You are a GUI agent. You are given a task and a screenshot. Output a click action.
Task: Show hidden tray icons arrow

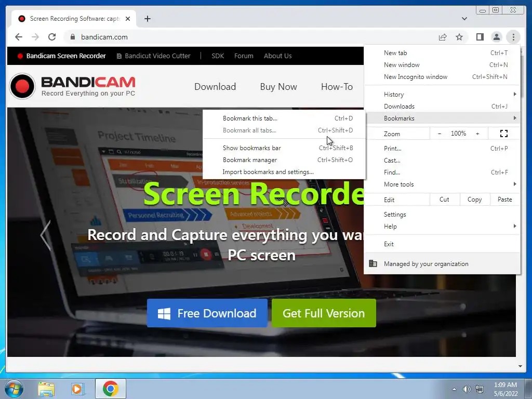click(x=454, y=389)
